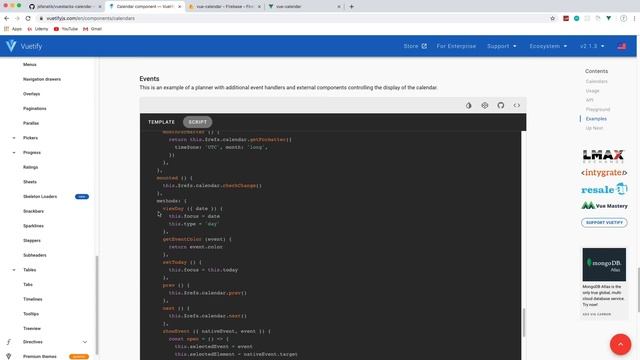Open Timelines sidebar item
Viewport: 640px width, 360px height.
pyautogui.click(x=33, y=299)
